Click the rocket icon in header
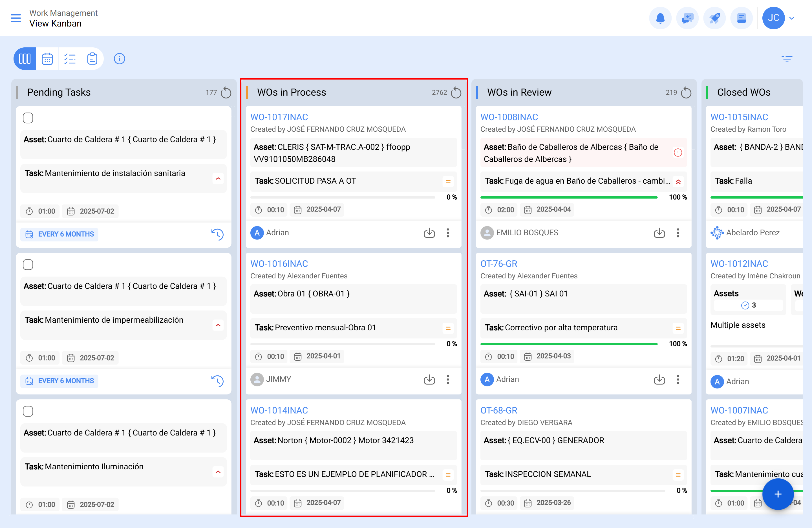Image resolution: width=812 pixels, height=528 pixels. 714,18
